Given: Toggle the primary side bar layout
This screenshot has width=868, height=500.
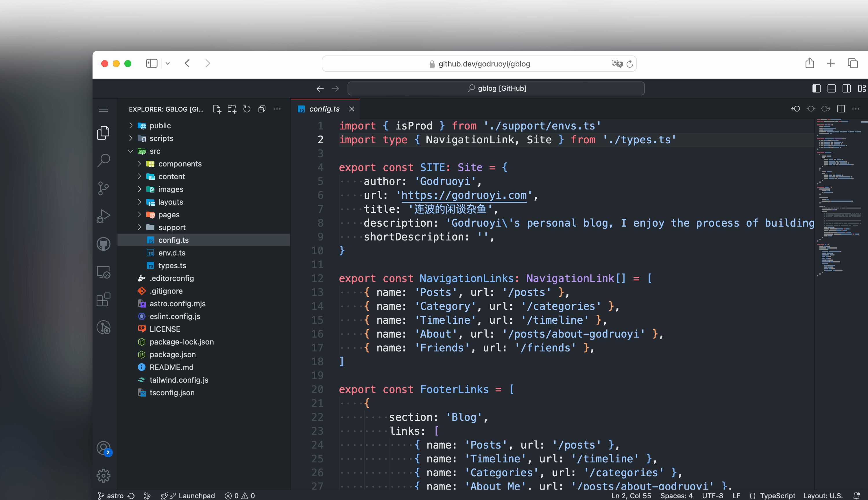Looking at the screenshot, I should point(817,89).
